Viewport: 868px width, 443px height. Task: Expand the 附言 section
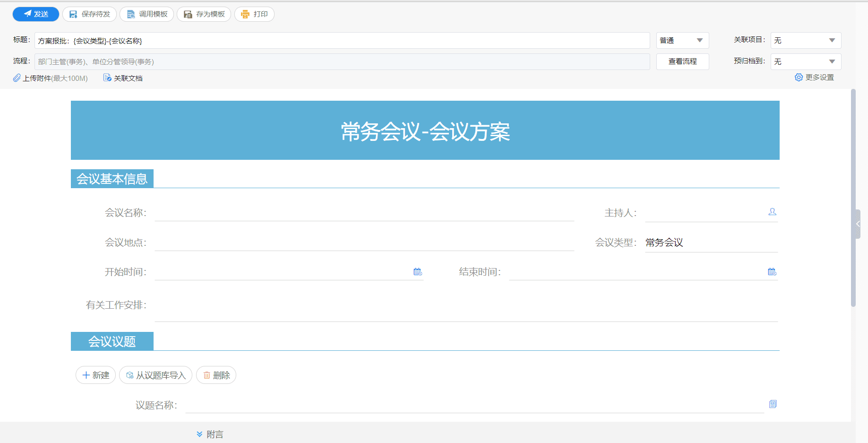(x=210, y=434)
